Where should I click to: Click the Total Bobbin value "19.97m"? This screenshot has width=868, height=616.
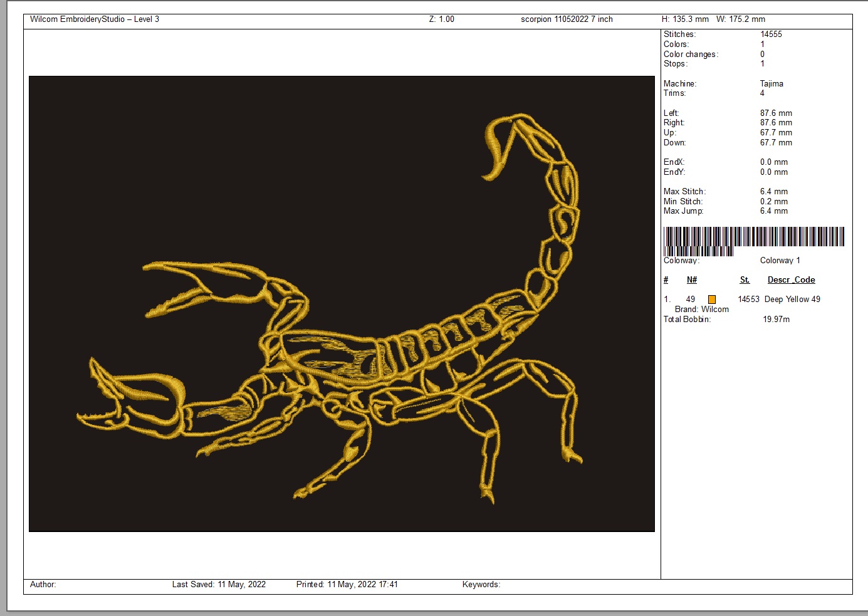point(776,320)
